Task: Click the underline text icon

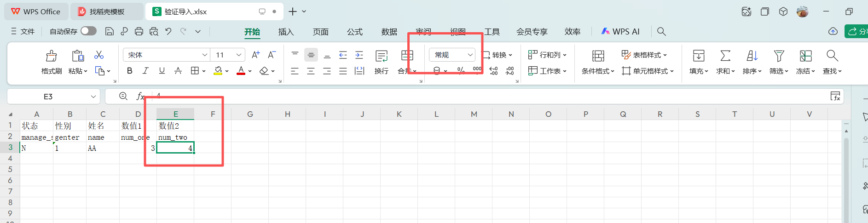Action: click(162, 71)
